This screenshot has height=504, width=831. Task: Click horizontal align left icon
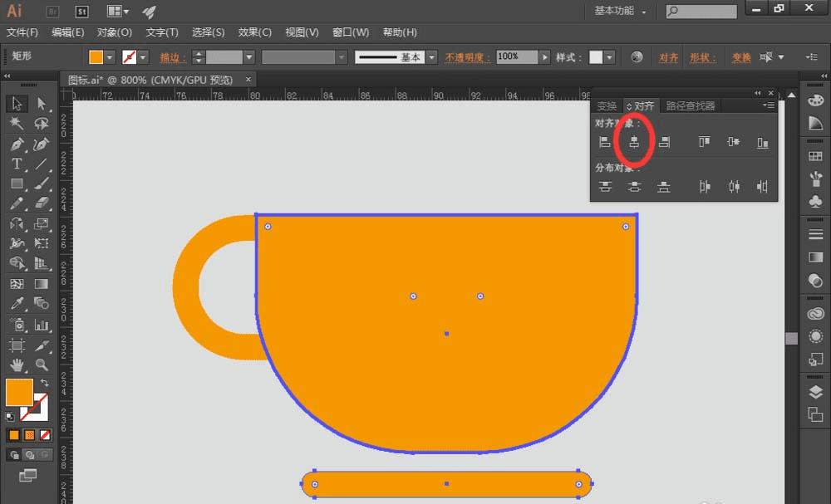click(605, 142)
